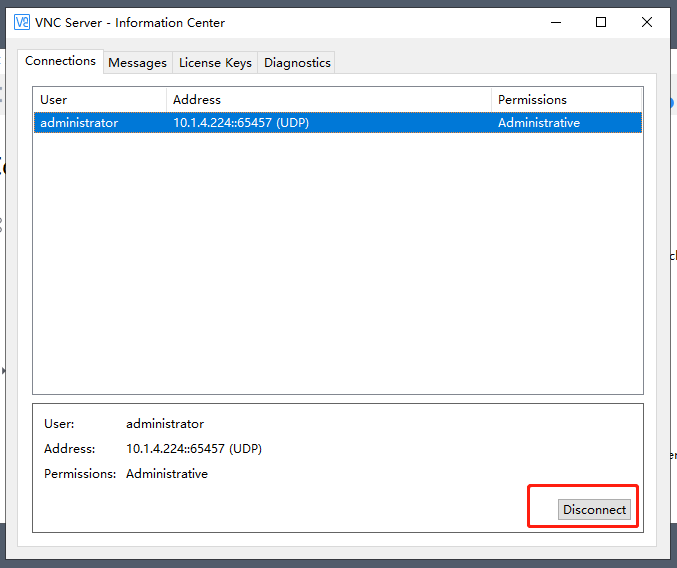Click the 'User:' label in details pane
677x568 pixels.
(x=59, y=424)
